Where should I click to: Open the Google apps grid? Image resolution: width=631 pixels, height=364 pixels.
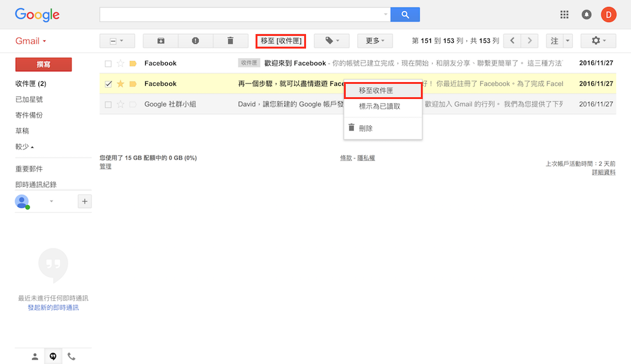(564, 15)
